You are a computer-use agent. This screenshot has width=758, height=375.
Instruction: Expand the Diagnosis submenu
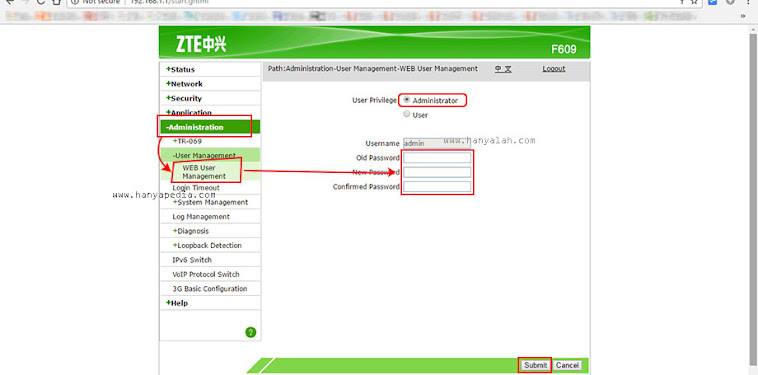(x=190, y=231)
